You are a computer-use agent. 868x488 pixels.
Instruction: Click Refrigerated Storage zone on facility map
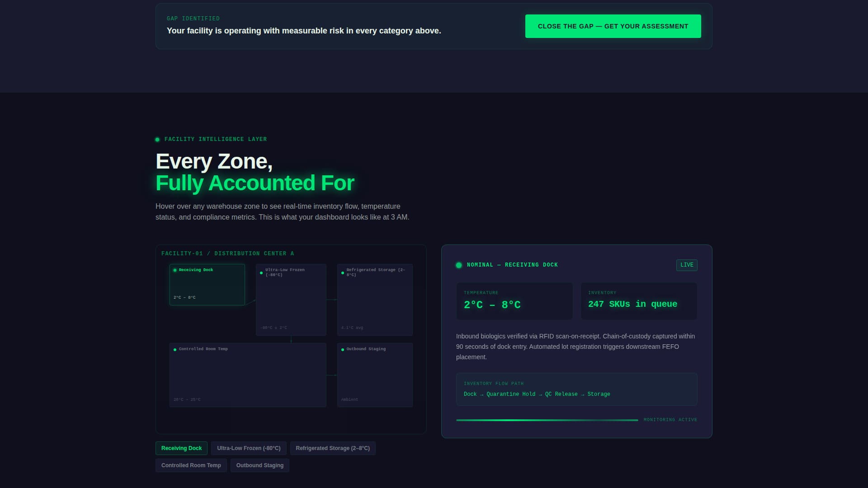tap(375, 300)
